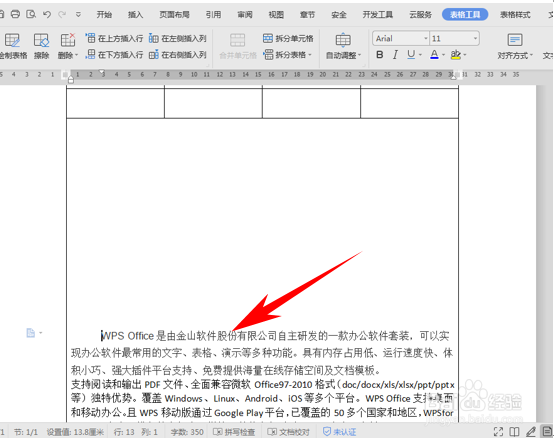Apply the font color A button
Viewport: 554px width, 439px height.
click(x=434, y=55)
